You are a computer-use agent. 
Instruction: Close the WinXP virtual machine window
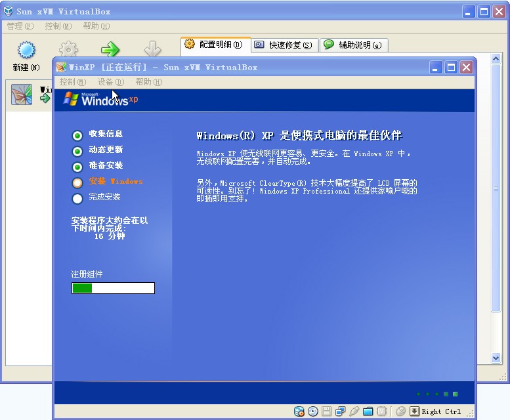[467, 68]
